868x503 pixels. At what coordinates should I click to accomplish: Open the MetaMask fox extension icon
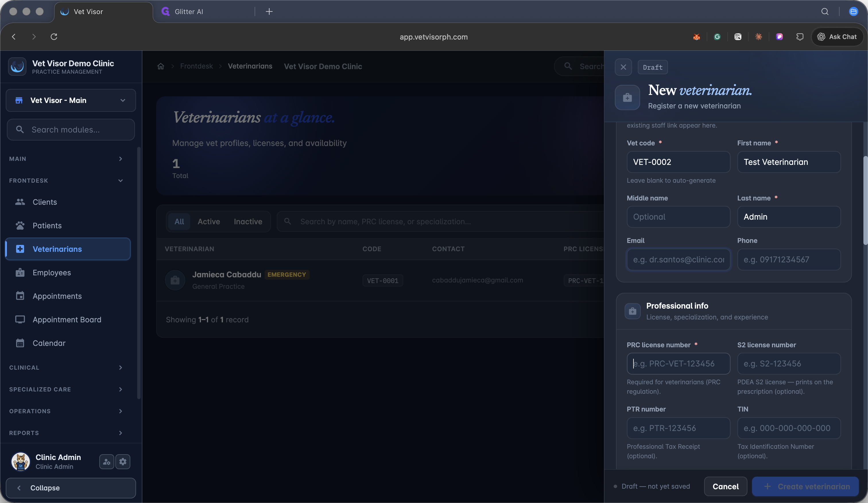click(696, 37)
